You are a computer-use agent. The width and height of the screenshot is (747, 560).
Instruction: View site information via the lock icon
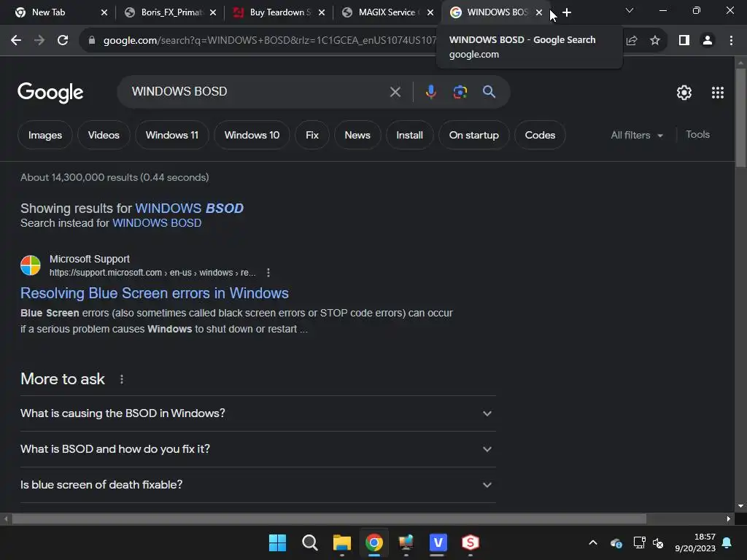[92, 41]
